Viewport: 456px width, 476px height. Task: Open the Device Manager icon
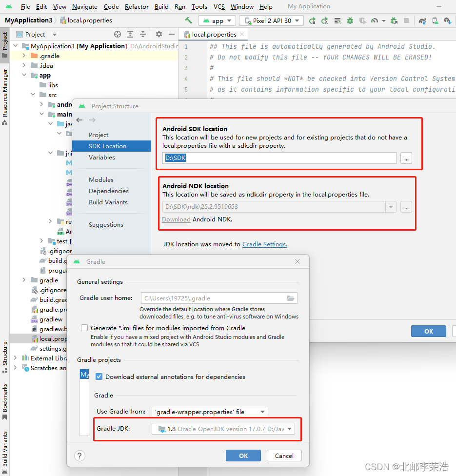point(434,21)
